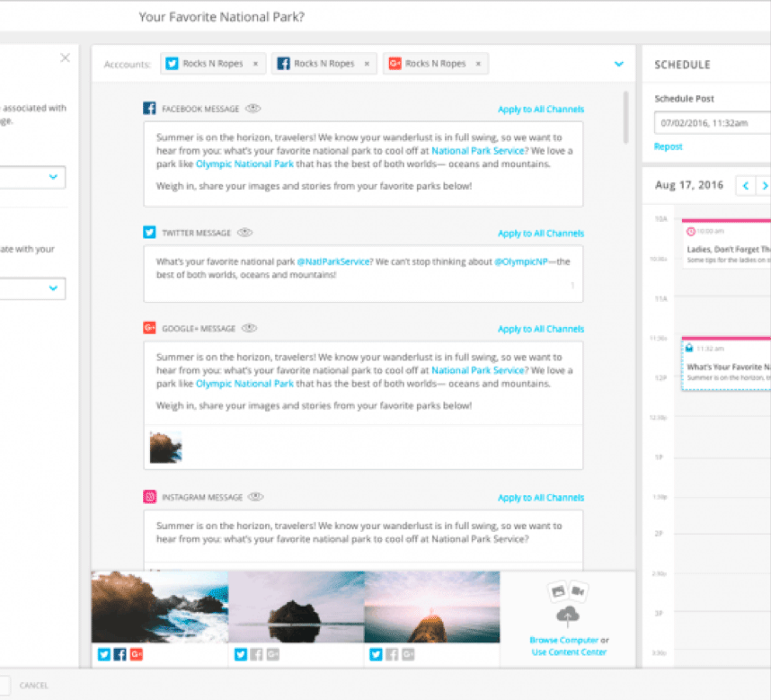This screenshot has height=700, width=771.
Task: Show preview using Twitter Message eye icon
Action: (244, 233)
